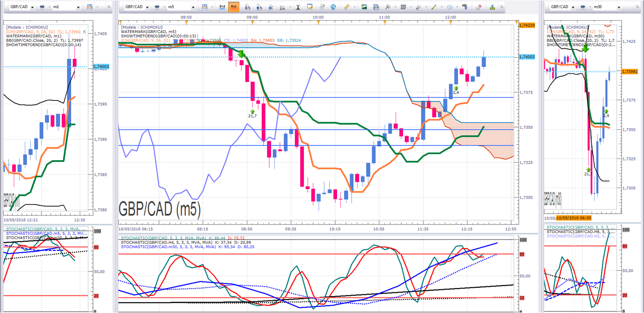Select the fan lines drawing tool
The height and width of the screenshot is (313, 644).
coord(418,7)
